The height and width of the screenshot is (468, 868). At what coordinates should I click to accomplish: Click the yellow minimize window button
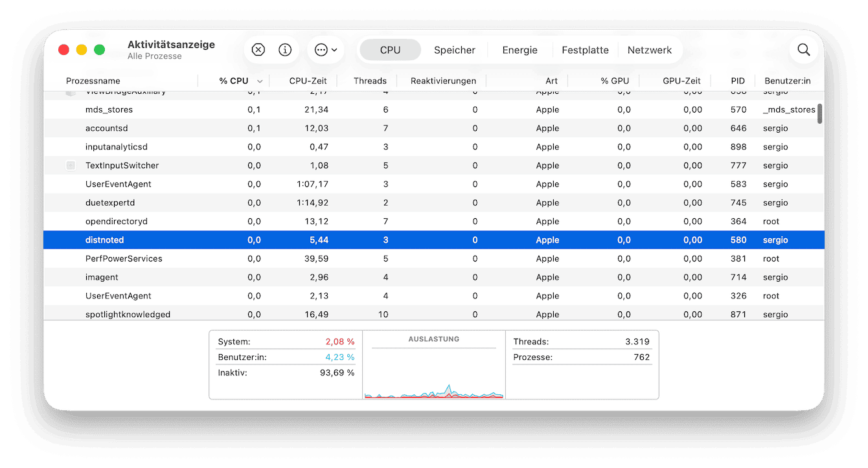82,50
